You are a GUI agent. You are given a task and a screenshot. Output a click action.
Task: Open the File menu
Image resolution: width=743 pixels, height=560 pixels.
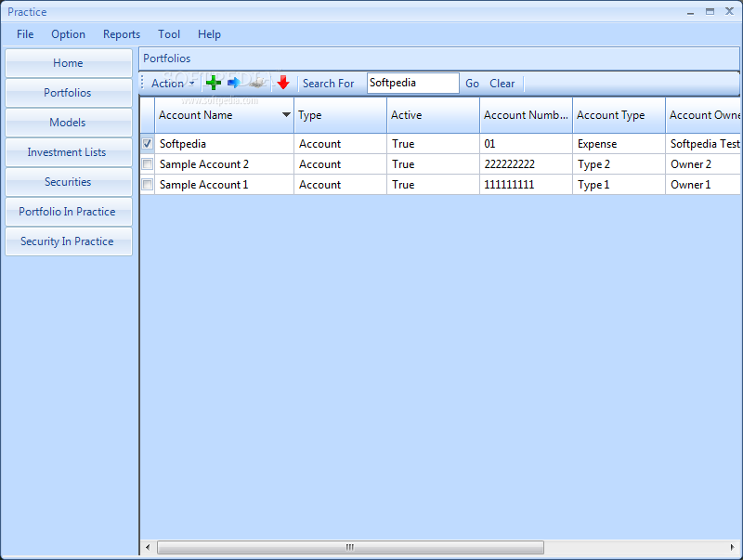25,34
